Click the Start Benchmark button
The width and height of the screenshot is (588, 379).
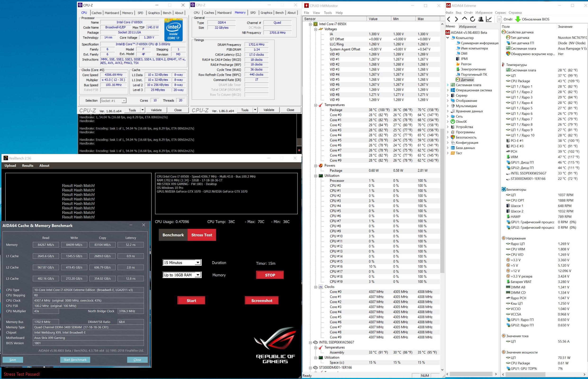(x=75, y=360)
